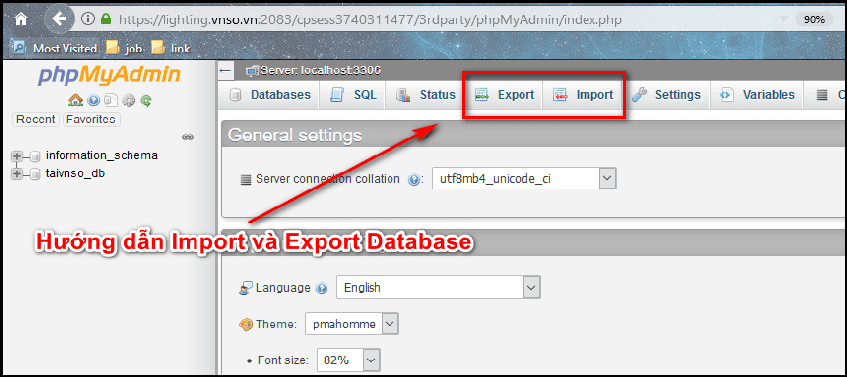Click Most Visited bookmark icon
Viewport: 847px width, 377px height.
click(19, 48)
